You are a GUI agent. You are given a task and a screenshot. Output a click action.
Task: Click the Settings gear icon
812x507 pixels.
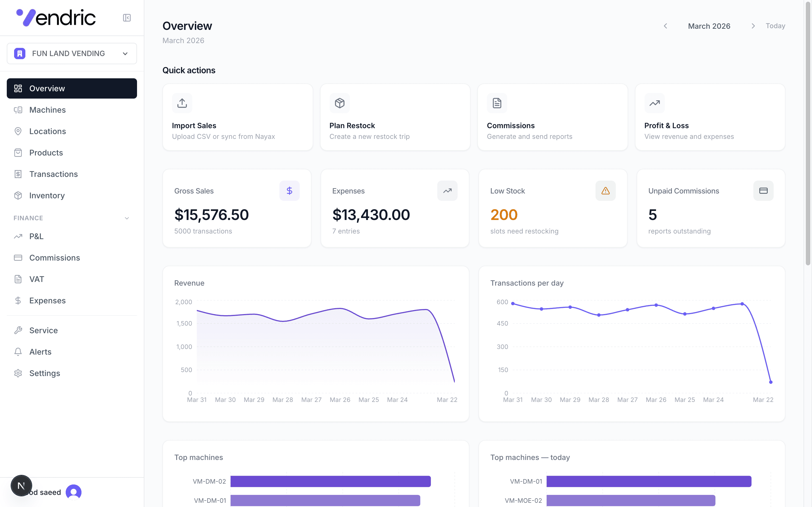tap(18, 373)
